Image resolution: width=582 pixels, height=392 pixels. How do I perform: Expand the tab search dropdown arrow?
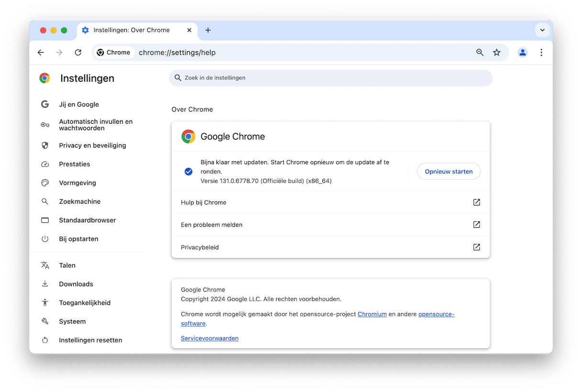pyautogui.click(x=542, y=30)
